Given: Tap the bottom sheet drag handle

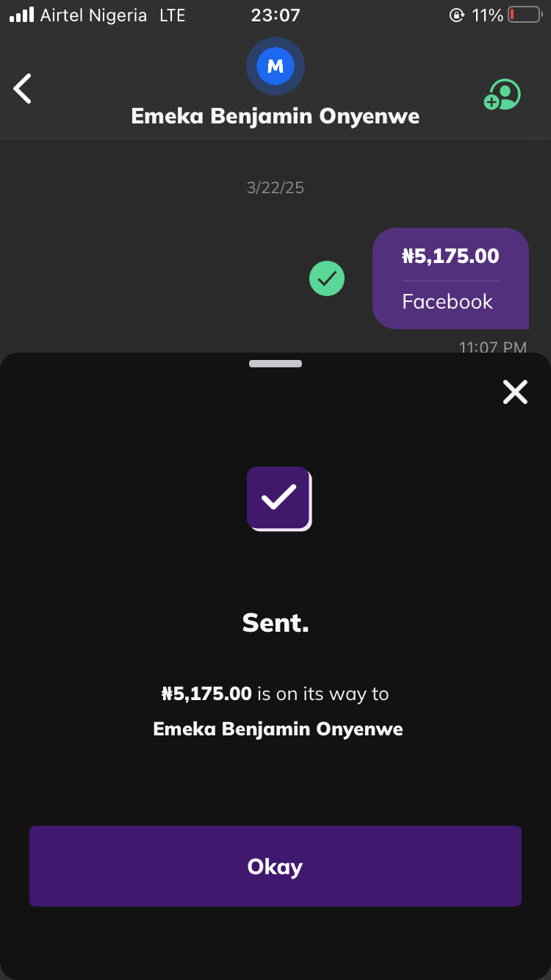Looking at the screenshot, I should [x=275, y=364].
